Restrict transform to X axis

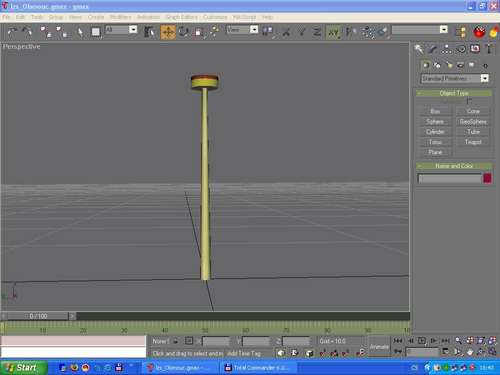(286, 32)
